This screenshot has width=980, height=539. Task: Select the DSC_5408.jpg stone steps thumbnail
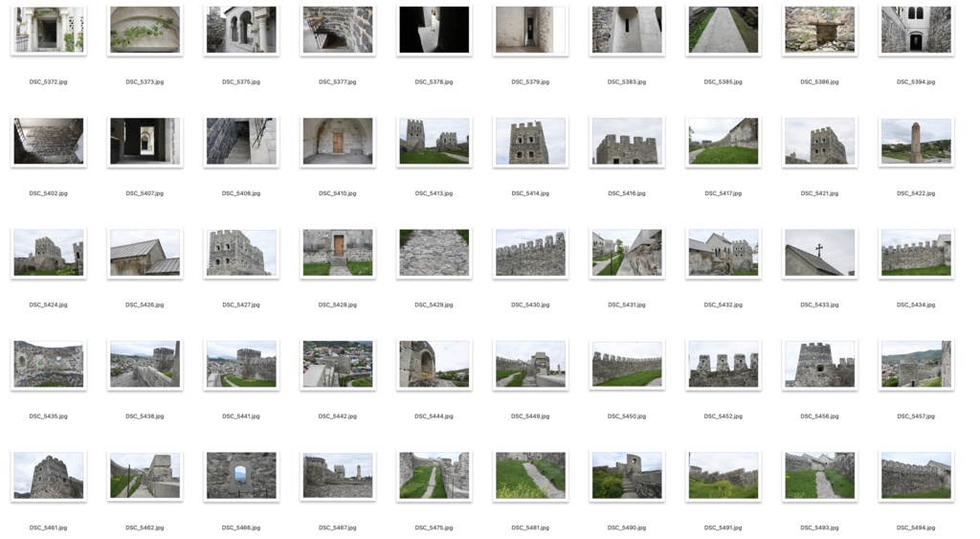pos(241,142)
